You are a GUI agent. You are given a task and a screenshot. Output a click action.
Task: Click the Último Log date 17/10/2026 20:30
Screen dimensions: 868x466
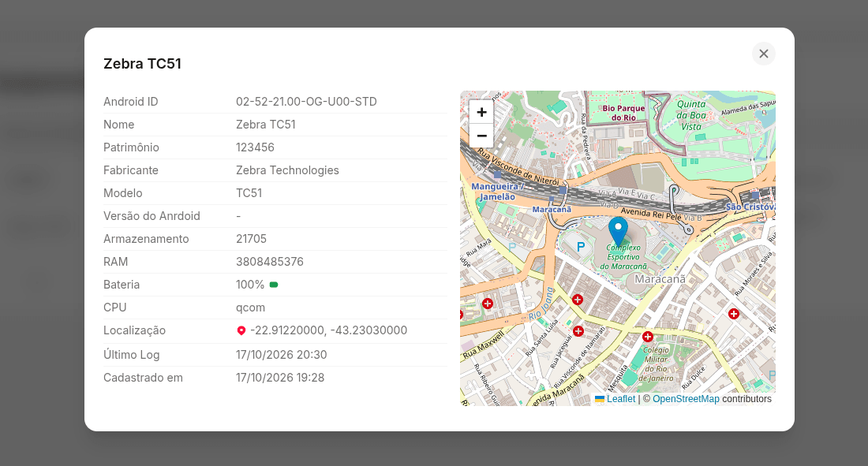(281, 355)
